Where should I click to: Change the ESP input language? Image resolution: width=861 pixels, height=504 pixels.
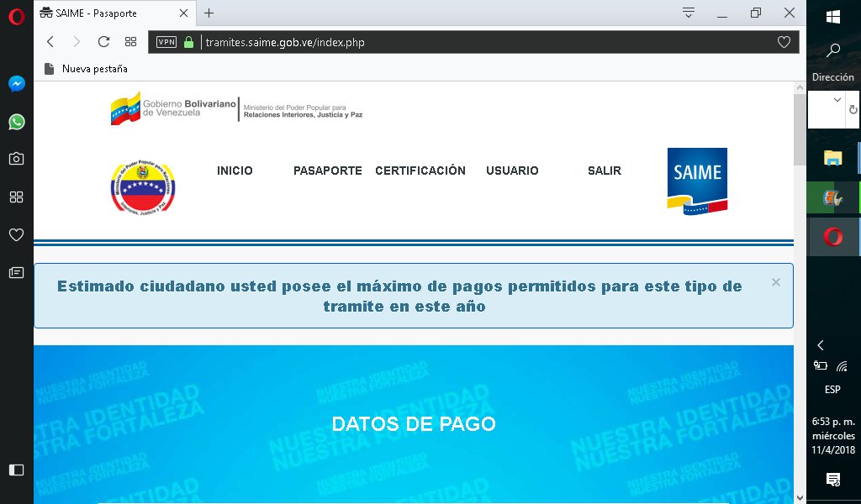click(x=833, y=390)
